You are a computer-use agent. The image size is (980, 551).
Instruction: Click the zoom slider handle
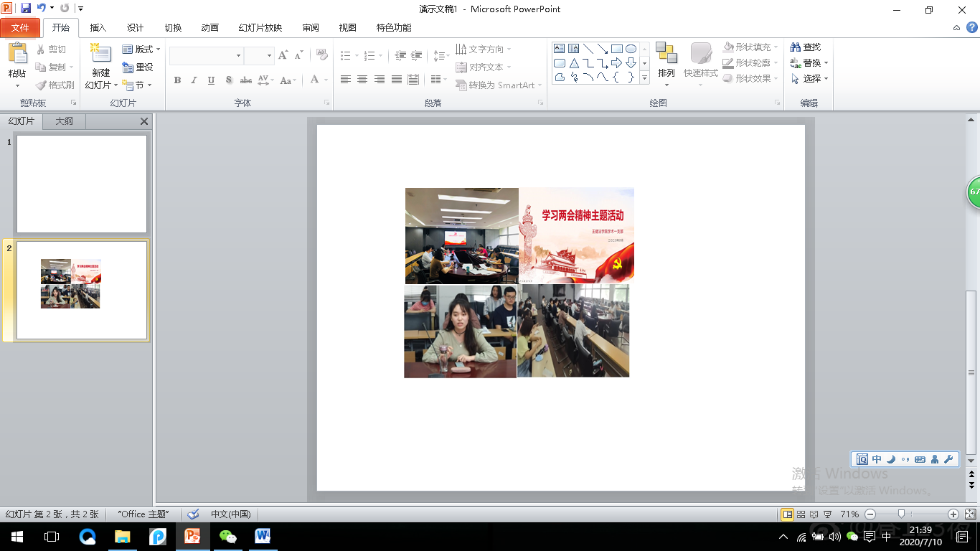click(x=901, y=514)
